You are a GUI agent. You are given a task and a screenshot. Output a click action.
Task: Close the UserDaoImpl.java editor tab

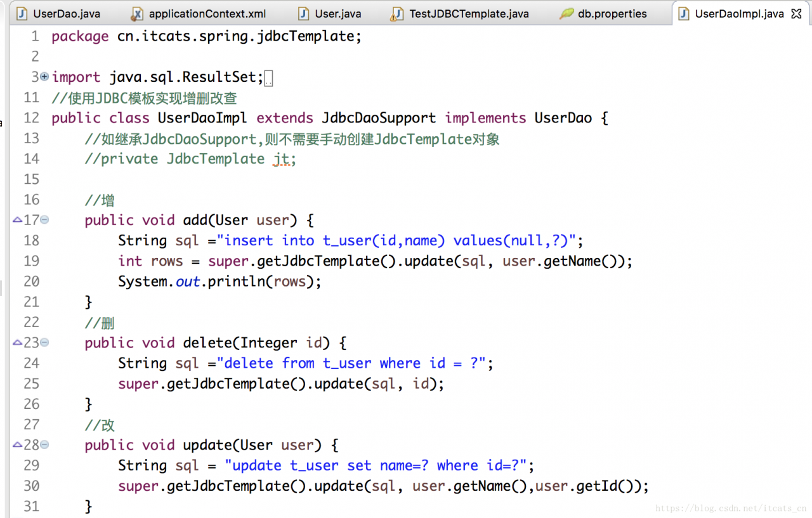click(797, 14)
